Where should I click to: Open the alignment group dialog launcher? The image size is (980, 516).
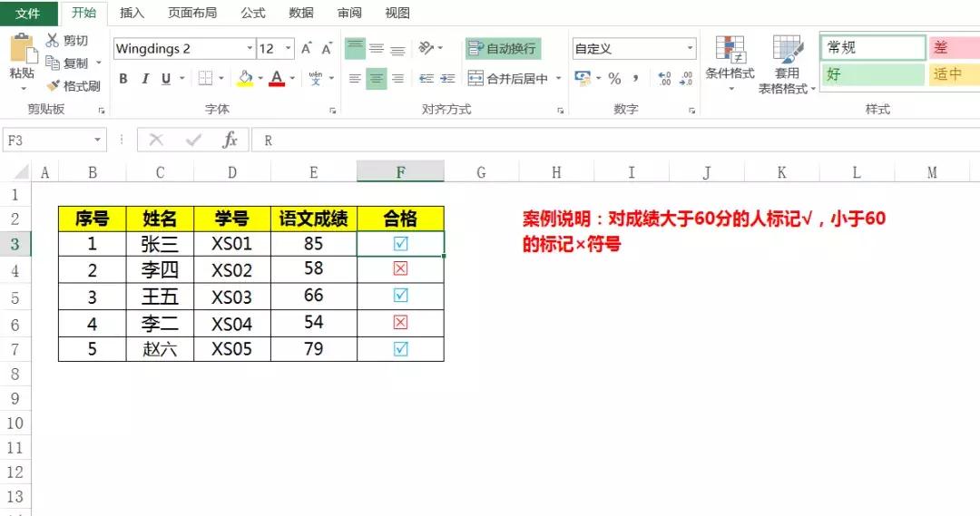pyautogui.click(x=560, y=111)
